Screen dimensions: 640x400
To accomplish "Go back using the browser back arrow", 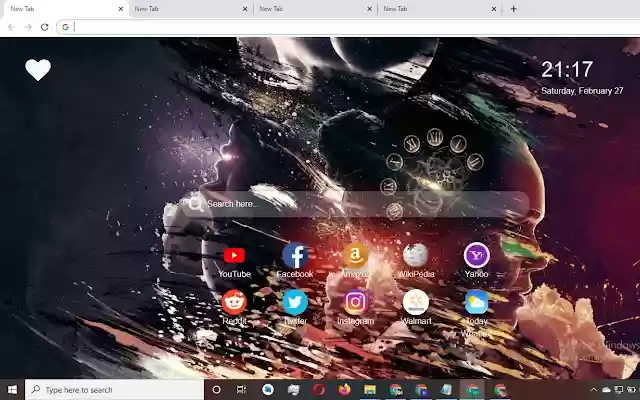I will tap(11, 27).
